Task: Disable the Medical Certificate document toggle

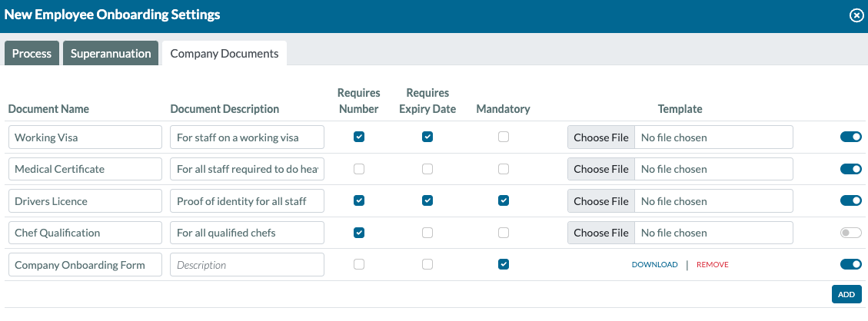Action: click(851, 169)
